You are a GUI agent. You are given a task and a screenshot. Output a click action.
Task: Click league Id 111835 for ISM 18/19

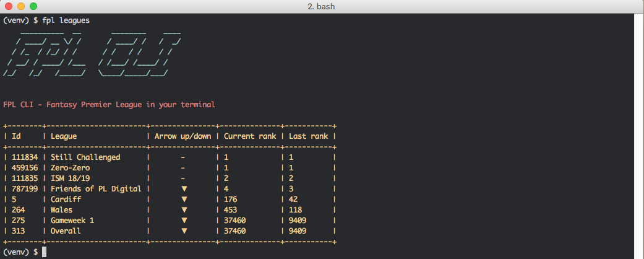pyautogui.click(x=25, y=178)
